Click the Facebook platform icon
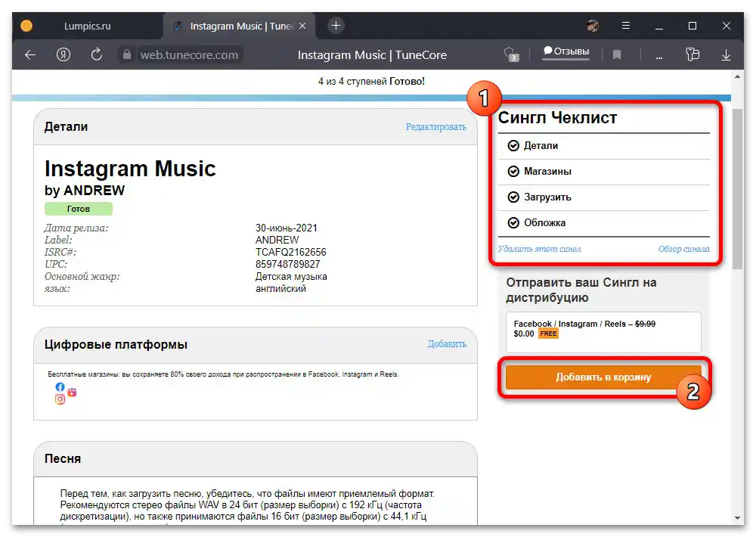The height and width of the screenshot is (537, 756). click(60, 387)
